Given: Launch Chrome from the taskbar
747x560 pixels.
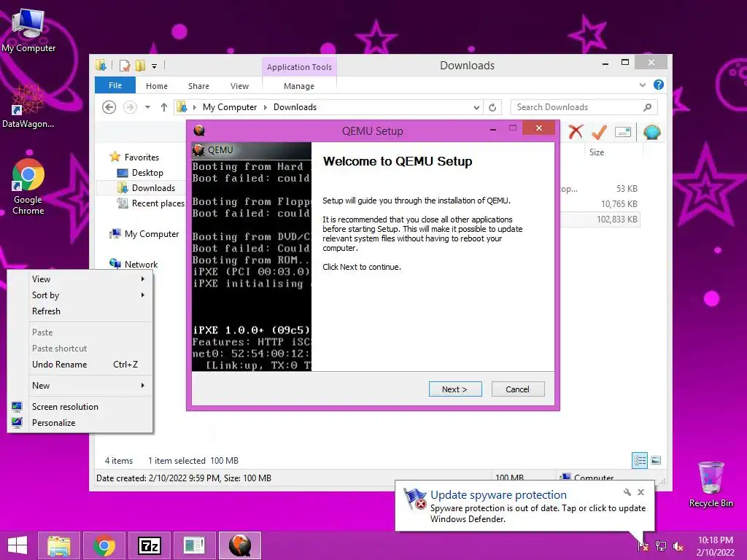Looking at the screenshot, I should pyautogui.click(x=104, y=545).
